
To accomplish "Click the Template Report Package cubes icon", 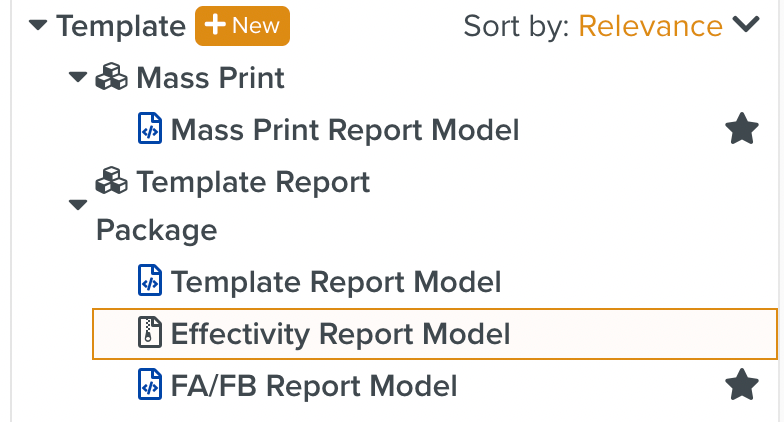I will point(111,181).
